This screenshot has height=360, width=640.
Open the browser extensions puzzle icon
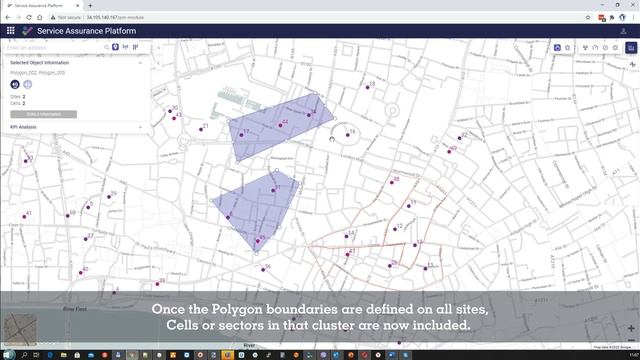tap(612, 18)
